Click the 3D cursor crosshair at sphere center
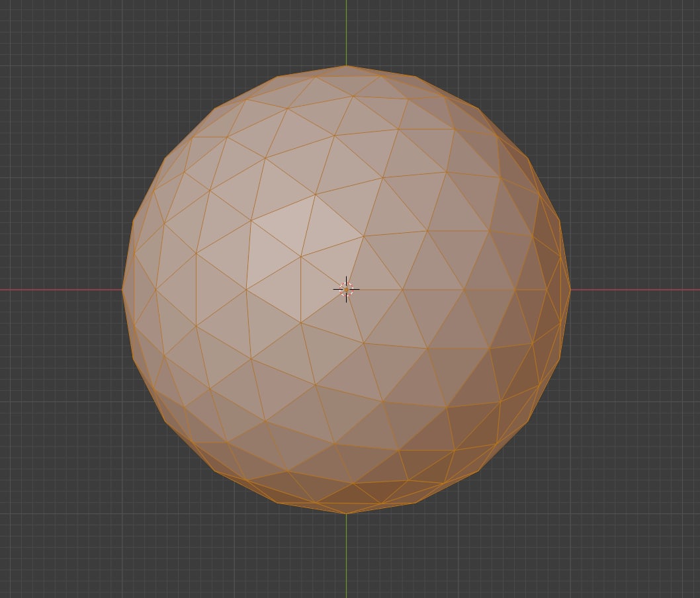700x598 pixels. (347, 290)
